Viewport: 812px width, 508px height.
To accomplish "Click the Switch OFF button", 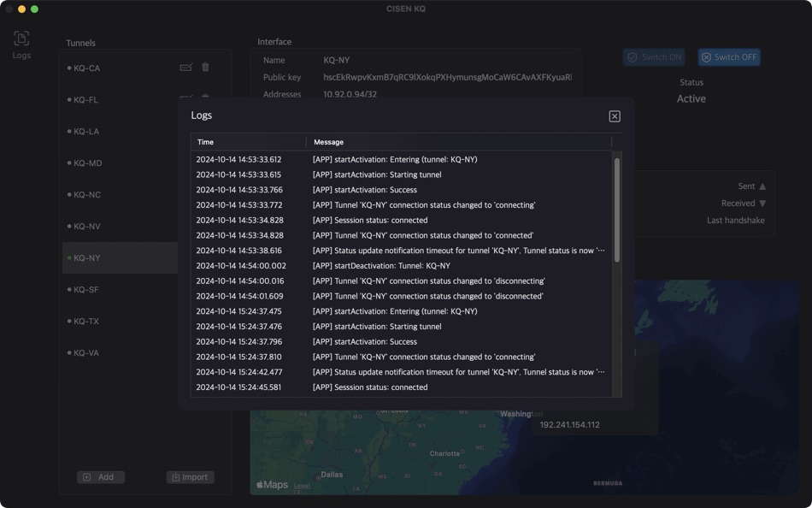I will point(728,57).
